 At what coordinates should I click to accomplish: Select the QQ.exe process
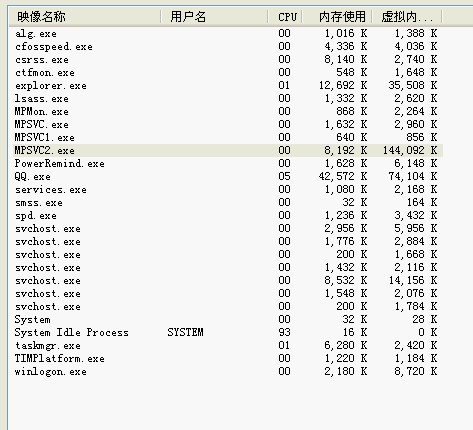pyautogui.click(x=228, y=176)
